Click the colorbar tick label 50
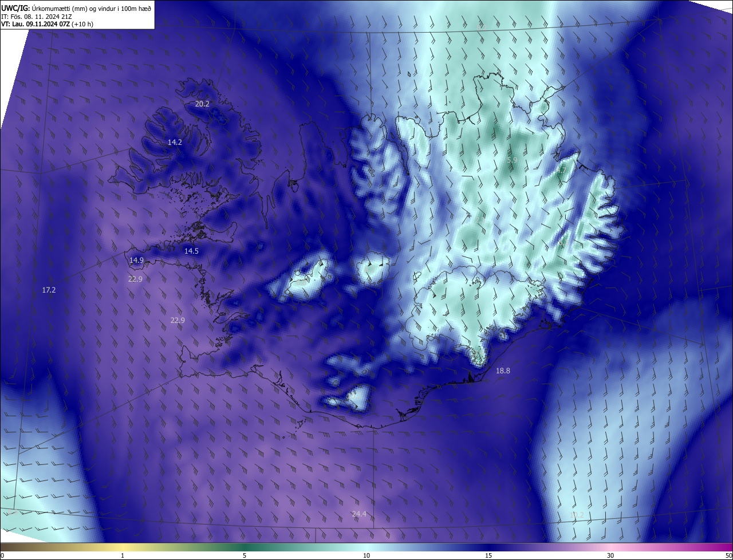 [x=728, y=556]
